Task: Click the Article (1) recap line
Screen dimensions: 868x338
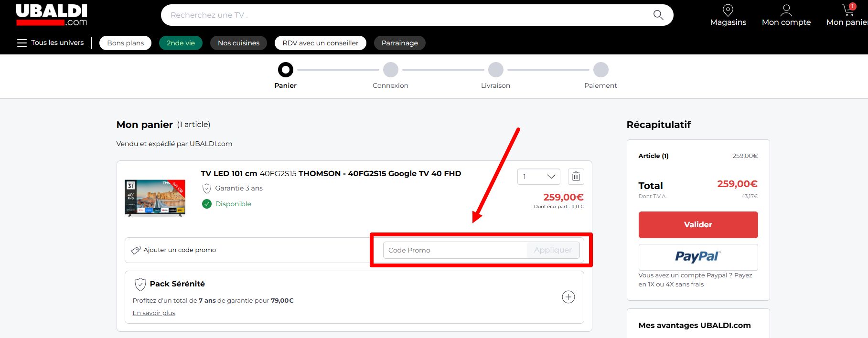Action: [x=698, y=156]
